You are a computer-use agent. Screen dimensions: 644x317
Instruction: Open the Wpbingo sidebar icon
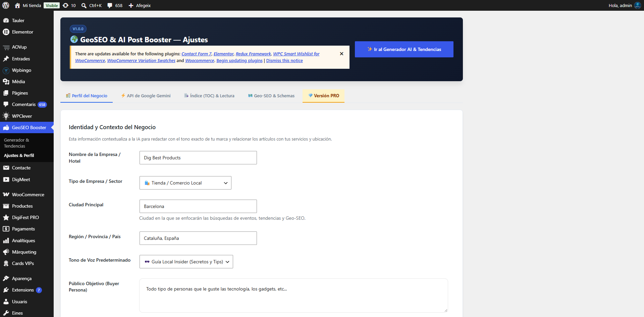coord(6,70)
